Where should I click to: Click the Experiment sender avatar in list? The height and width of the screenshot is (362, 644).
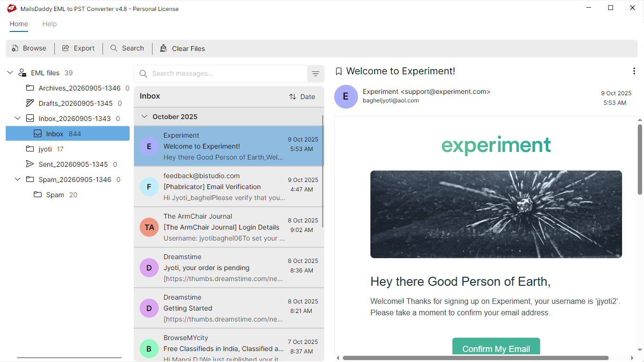coord(149,146)
